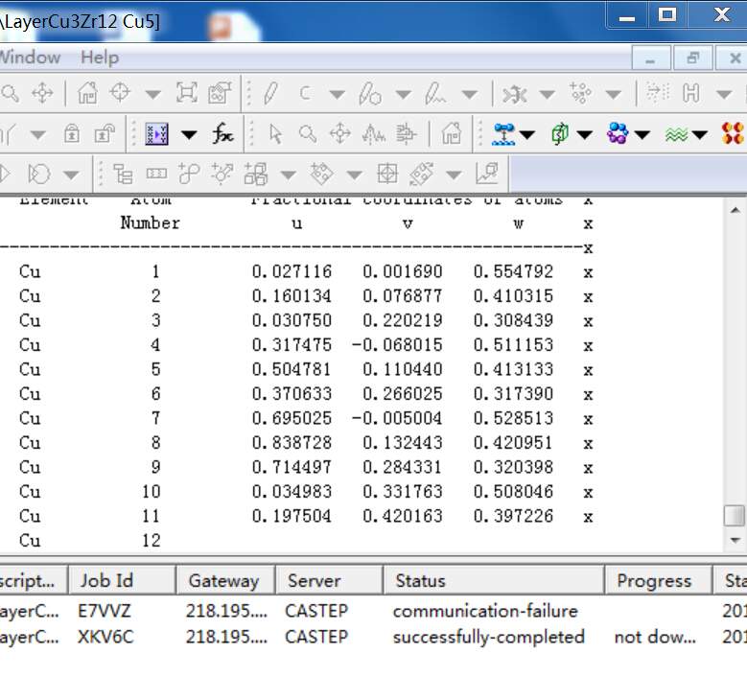The width and height of the screenshot is (747, 700).
Task: Click the 'not dow...' progress cell
Action: coord(655,637)
